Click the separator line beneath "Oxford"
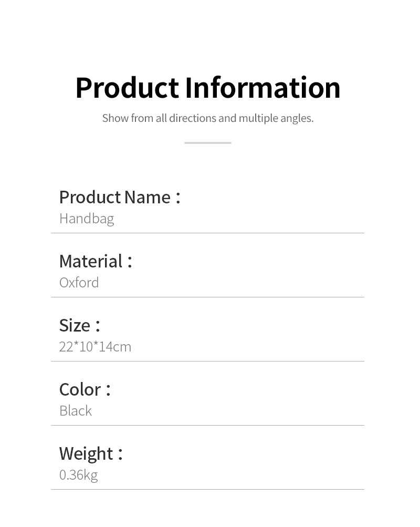This screenshot has width=420, height=527. click(x=207, y=297)
